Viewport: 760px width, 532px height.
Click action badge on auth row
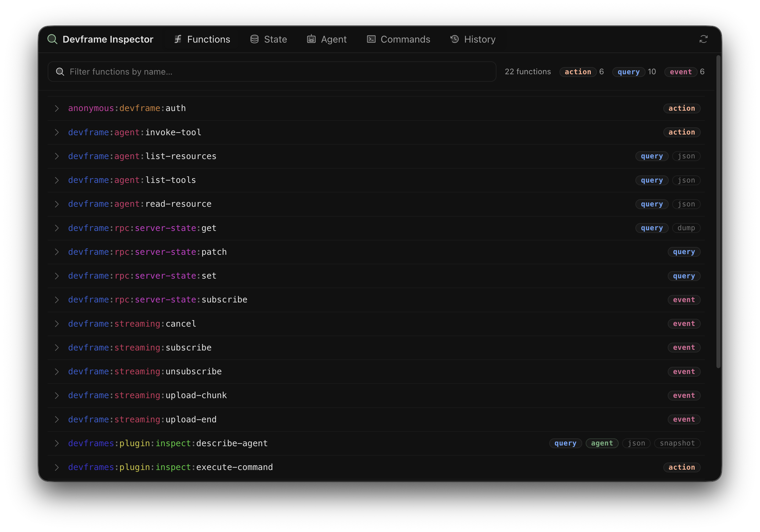click(682, 108)
